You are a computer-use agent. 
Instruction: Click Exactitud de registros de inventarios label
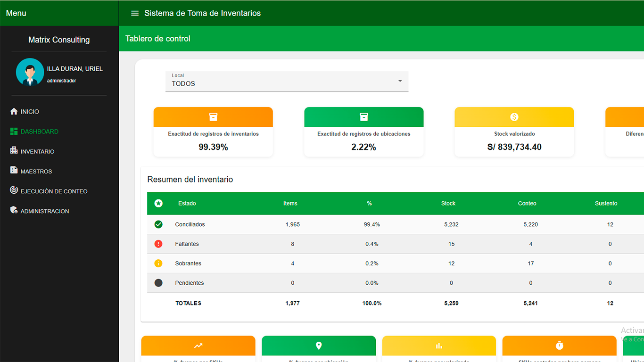point(213,134)
